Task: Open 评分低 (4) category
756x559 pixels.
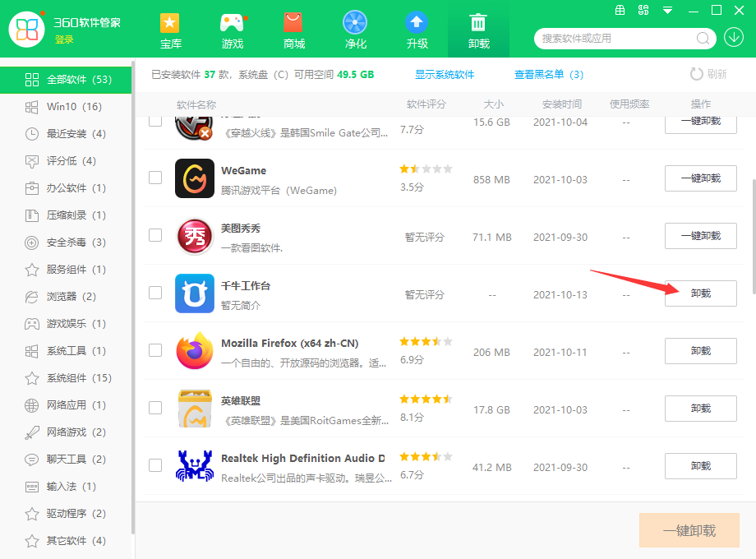Action: tap(66, 160)
